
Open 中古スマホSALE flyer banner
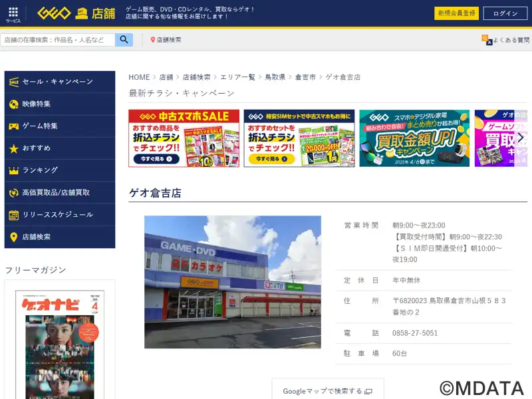(184, 138)
